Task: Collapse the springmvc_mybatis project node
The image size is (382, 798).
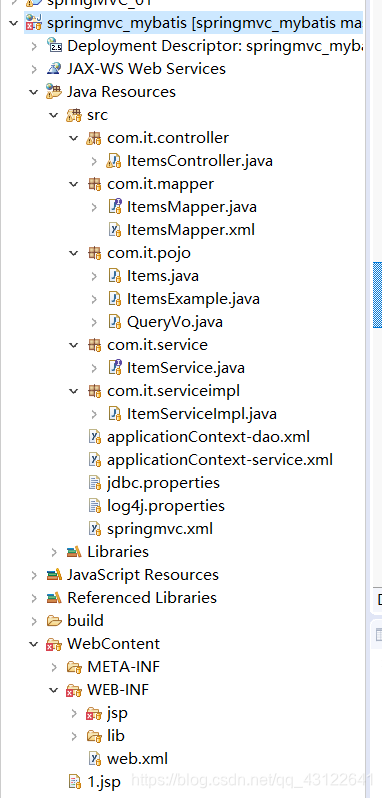Action: point(14,23)
